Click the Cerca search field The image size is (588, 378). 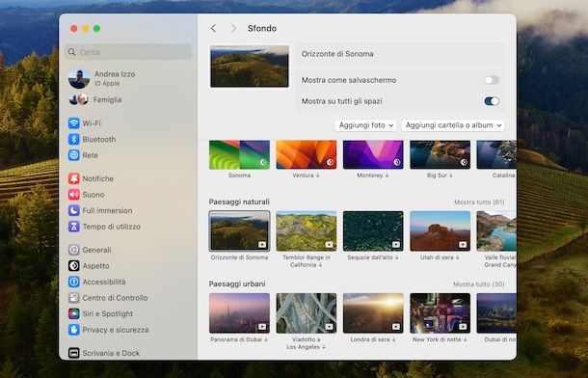click(x=128, y=52)
